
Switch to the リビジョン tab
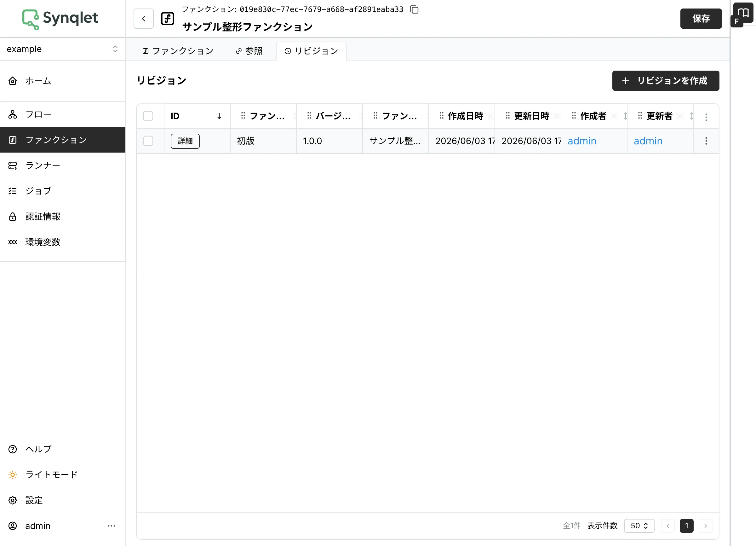click(x=311, y=51)
